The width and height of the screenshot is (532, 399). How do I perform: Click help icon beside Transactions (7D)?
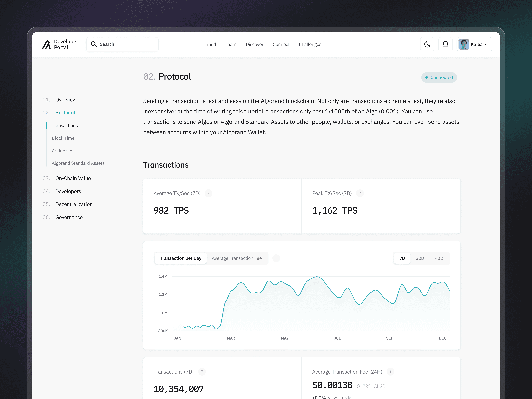tap(202, 372)
